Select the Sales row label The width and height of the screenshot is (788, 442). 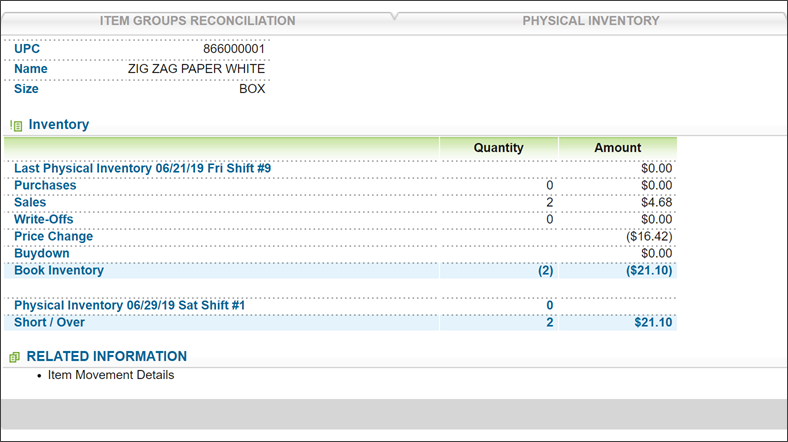pyautogui.click(x=30, y=202)
